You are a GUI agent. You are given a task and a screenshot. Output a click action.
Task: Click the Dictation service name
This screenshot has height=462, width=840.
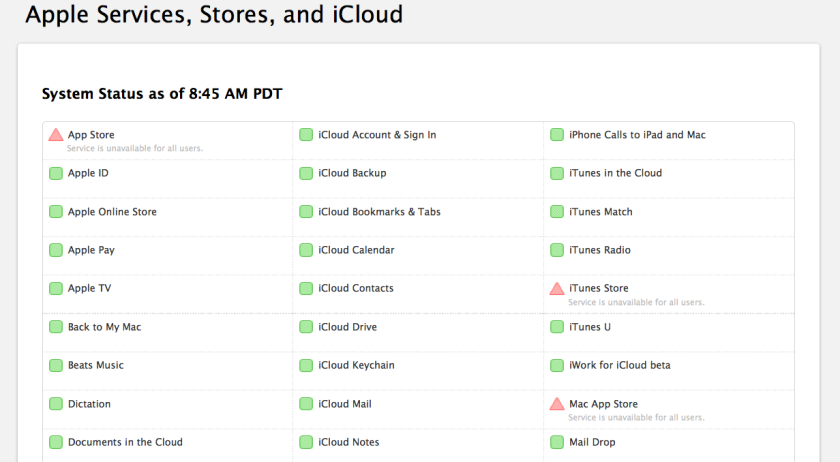point(89,404)
